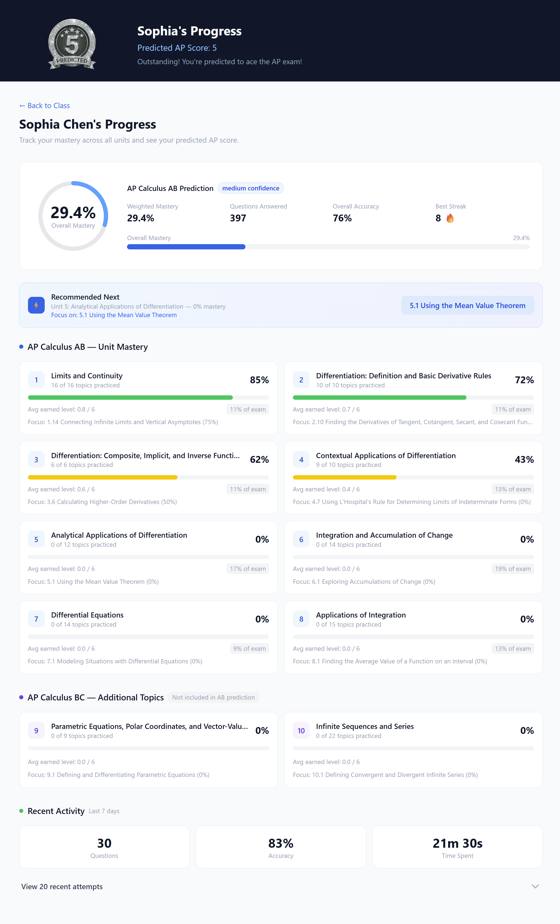This screenshot has width=560, height=924.
Task: Click the medium confidence badge
Action: coord(251,188)
